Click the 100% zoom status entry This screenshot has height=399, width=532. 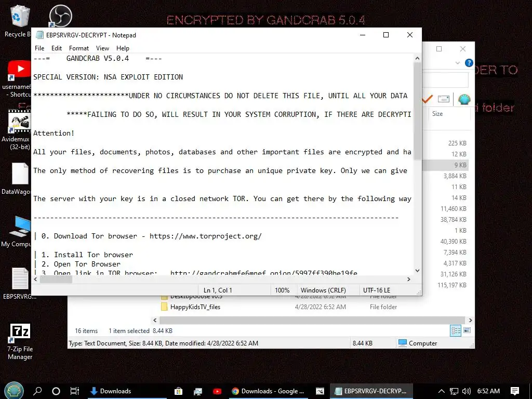[x=282, y=290]
